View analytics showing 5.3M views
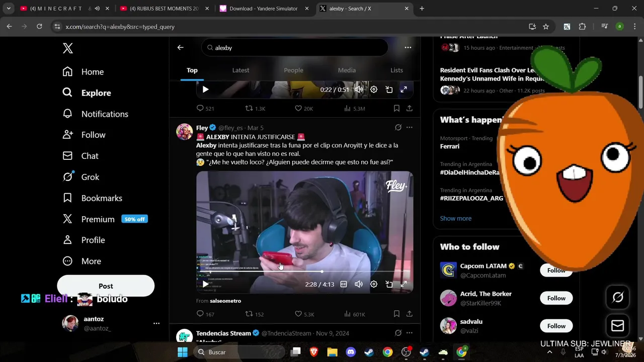The image size is (644, 362). pos(354,109)
